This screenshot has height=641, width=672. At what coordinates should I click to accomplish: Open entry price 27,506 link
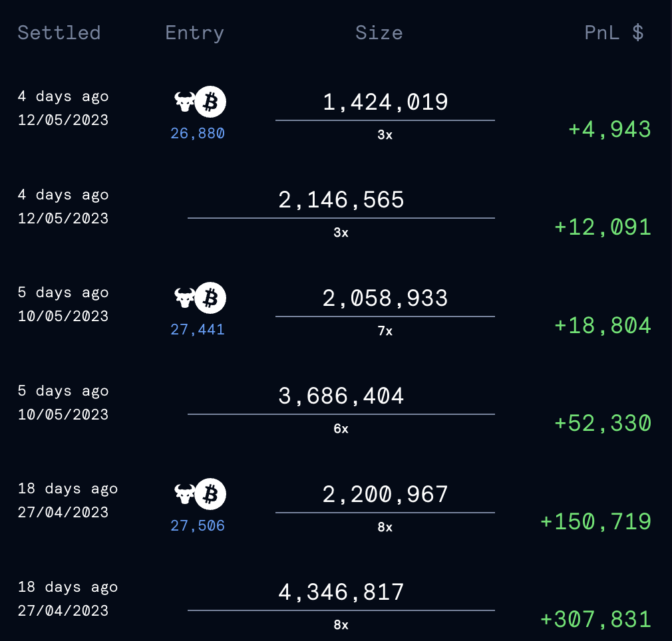click(x=198, y=526)
